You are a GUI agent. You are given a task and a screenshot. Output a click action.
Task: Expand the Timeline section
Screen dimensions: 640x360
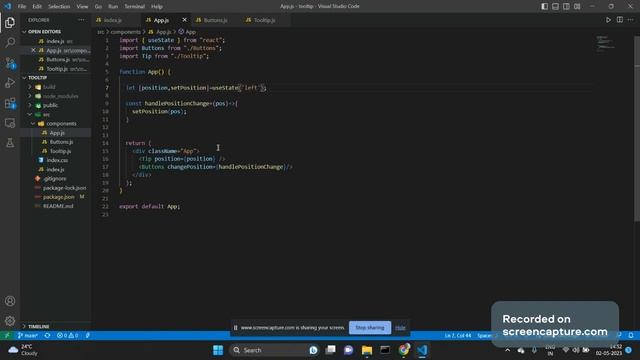coord(39,327)
